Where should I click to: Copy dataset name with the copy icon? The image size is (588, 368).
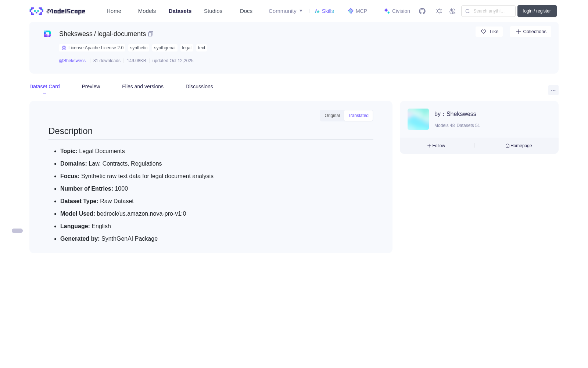click(151, 34)
